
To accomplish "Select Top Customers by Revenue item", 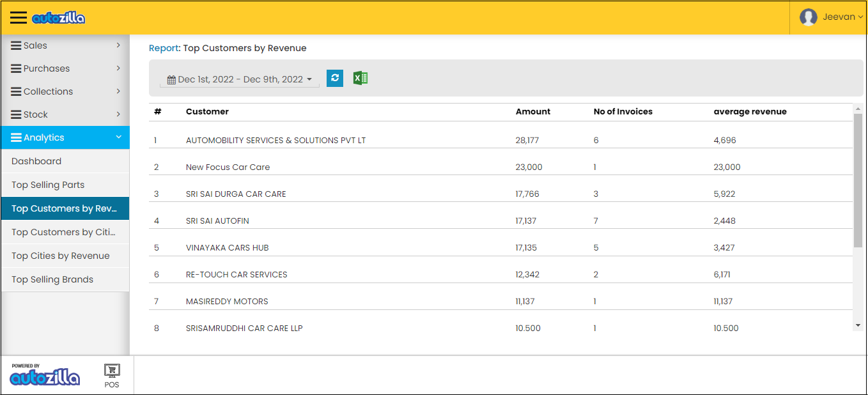I will 65,208.
